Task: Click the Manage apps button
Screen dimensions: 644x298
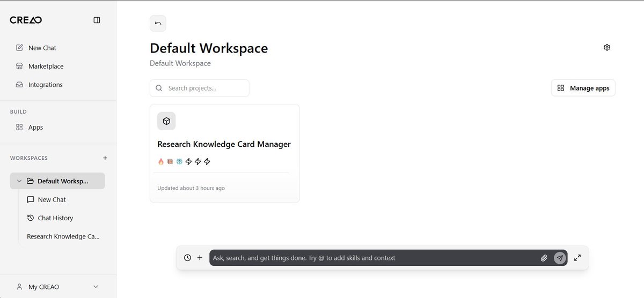Action: click(583, 88)
